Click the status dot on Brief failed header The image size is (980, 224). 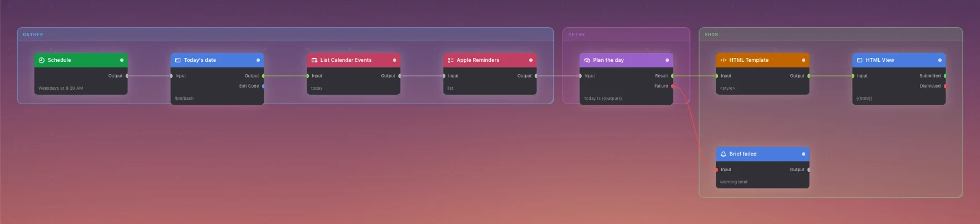point(804,154)
